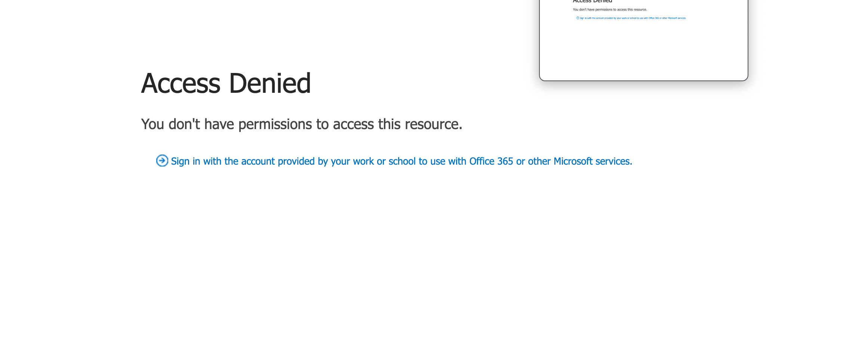Click the small sign-in link inside preview thumbnail

[632, 18]
